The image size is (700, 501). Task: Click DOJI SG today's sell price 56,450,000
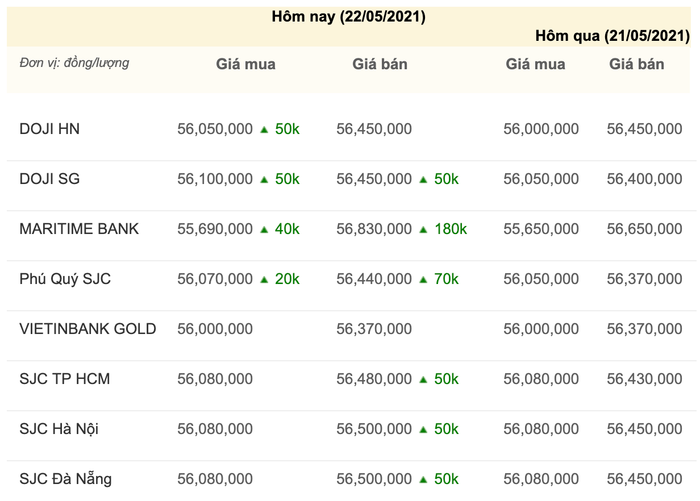pos(374,179)
